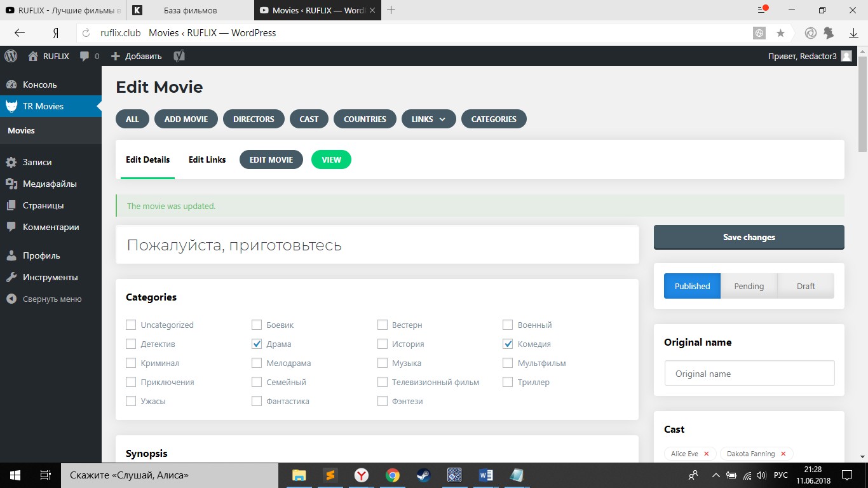Uncheck the Комедия category
The image size is (868, 488).
click(508, 344)
